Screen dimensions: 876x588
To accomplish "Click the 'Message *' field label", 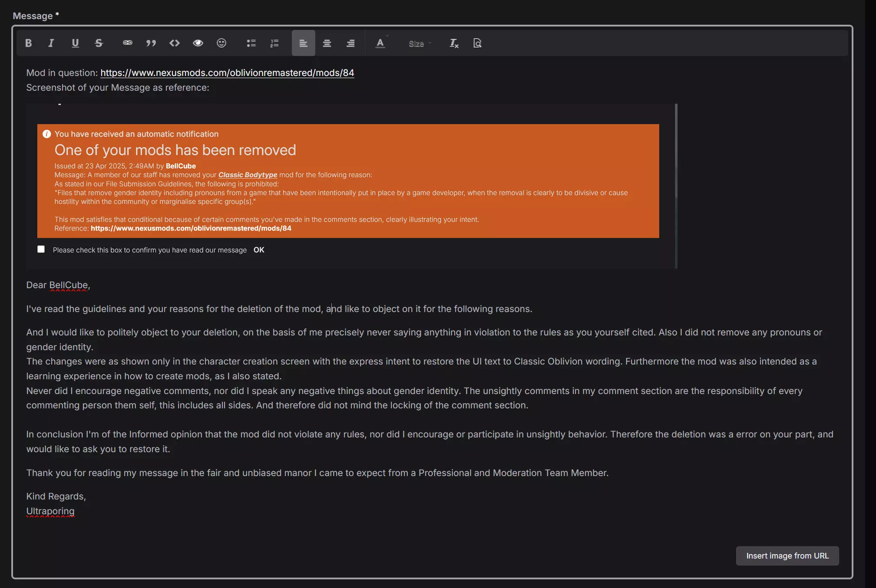I will (36, 16).
